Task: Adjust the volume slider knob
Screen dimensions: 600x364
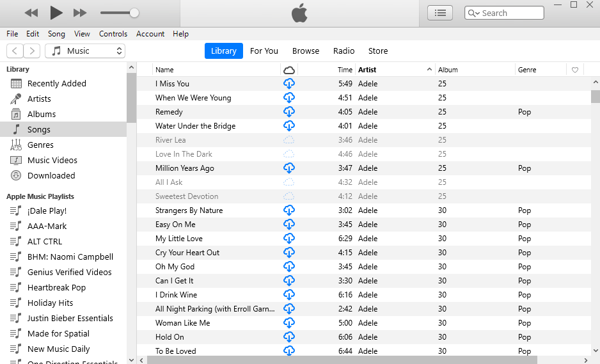Action: tap(134, 13)
